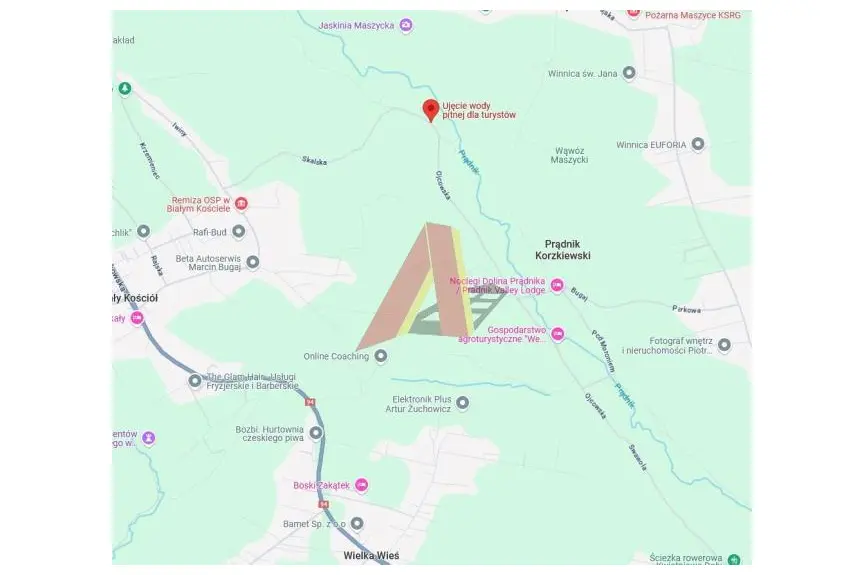
Task: Click the Boski Zakątek lodging icon
Action: coord(361,485)
